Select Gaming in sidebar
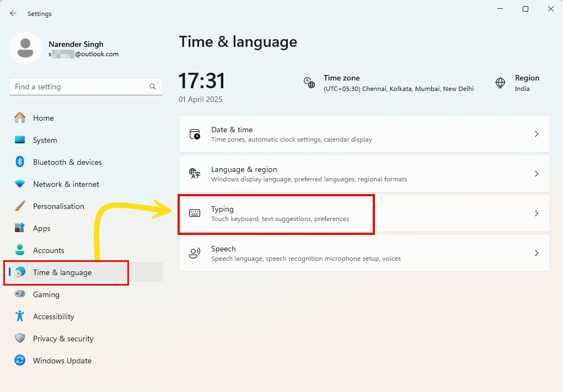Screen dimensions: 563x392 tap(86, 294)
